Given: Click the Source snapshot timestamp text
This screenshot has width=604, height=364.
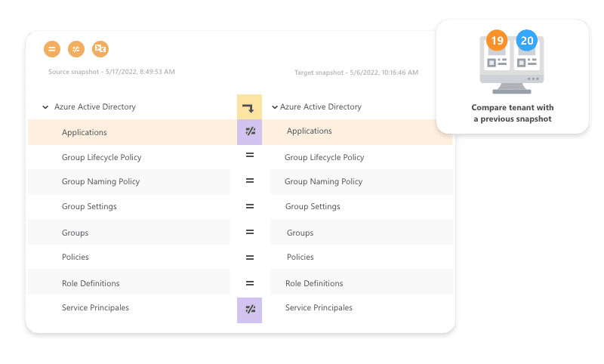Looking at the screenshot, I should 111,72.
